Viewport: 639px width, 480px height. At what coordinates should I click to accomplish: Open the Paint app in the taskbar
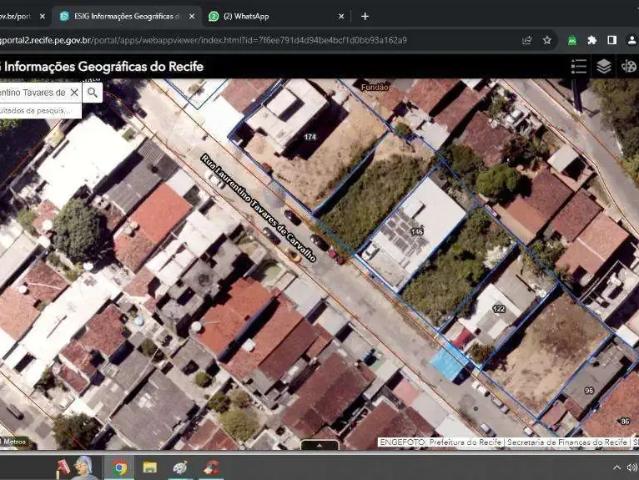point(180,468)
